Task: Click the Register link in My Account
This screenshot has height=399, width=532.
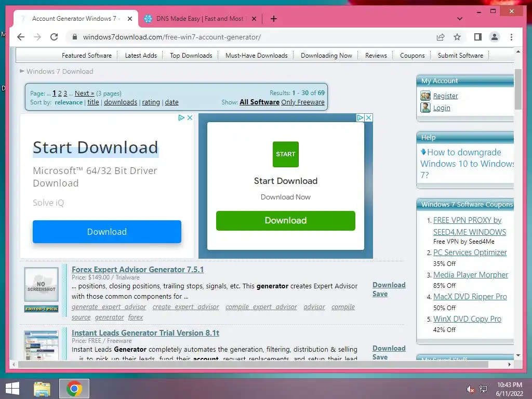Action: [445, 96]
